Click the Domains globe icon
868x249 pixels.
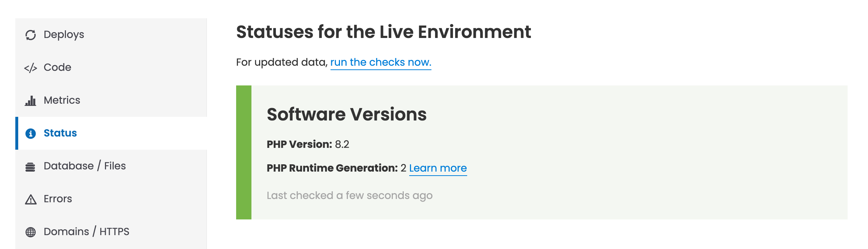pos(31,232)
